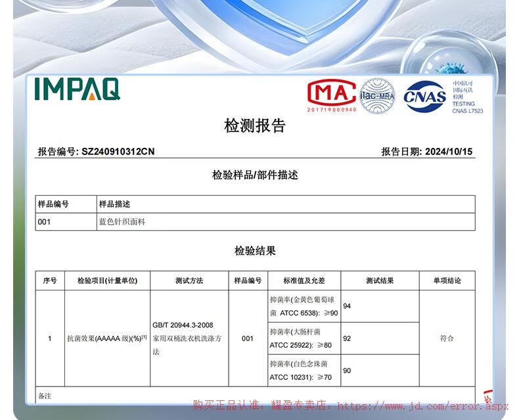Select test result value 90

pos(347,371)
